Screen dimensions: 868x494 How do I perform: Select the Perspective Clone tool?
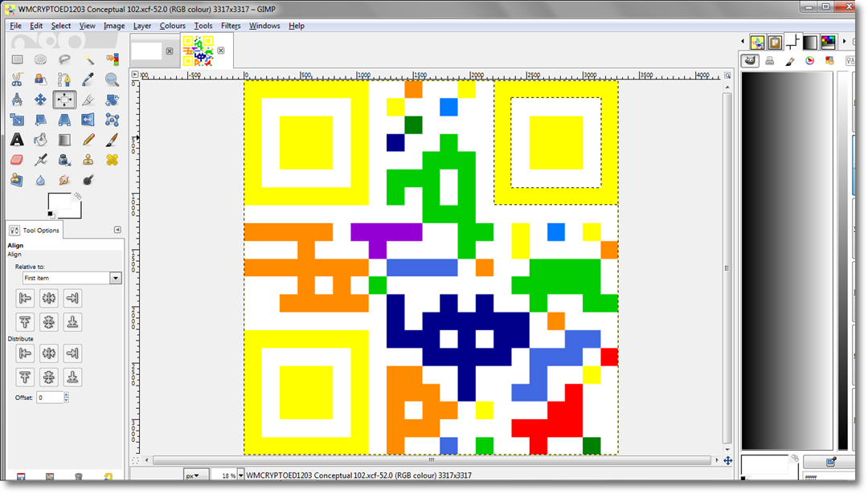click(17, 180)
